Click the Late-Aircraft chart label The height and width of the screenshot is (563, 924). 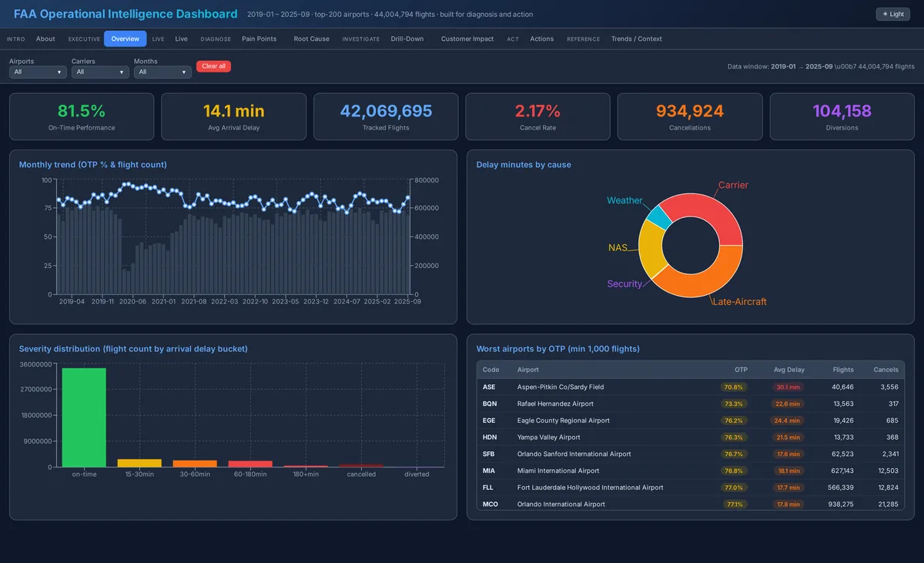coord(739,302)
